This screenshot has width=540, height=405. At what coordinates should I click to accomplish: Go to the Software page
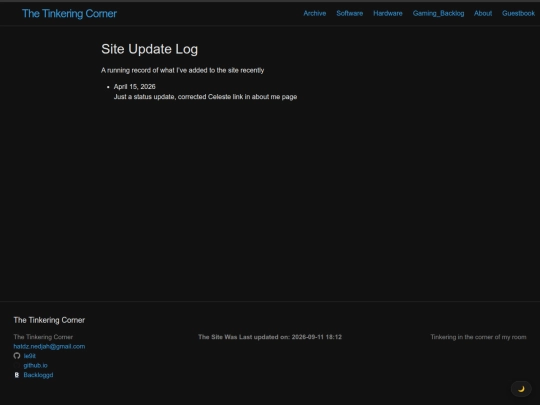350,13
